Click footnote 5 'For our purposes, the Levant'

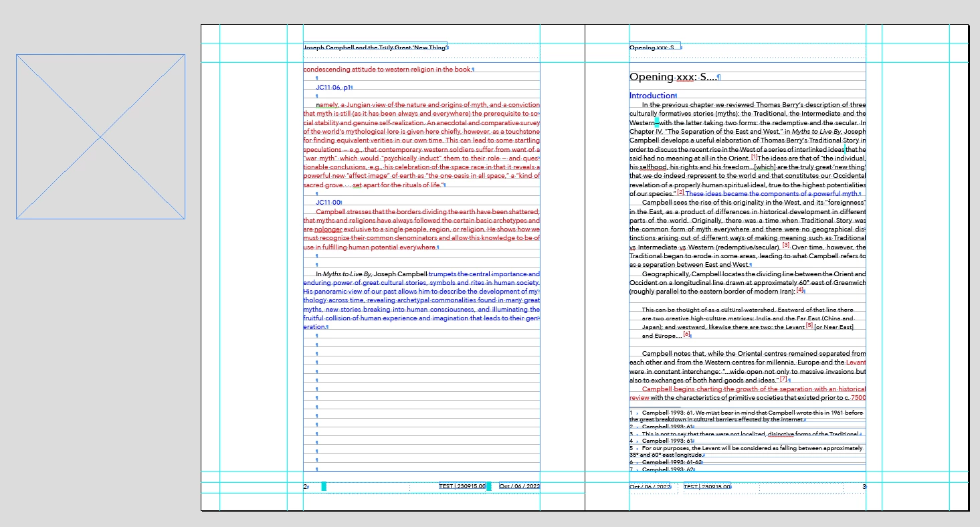(747, 451)
